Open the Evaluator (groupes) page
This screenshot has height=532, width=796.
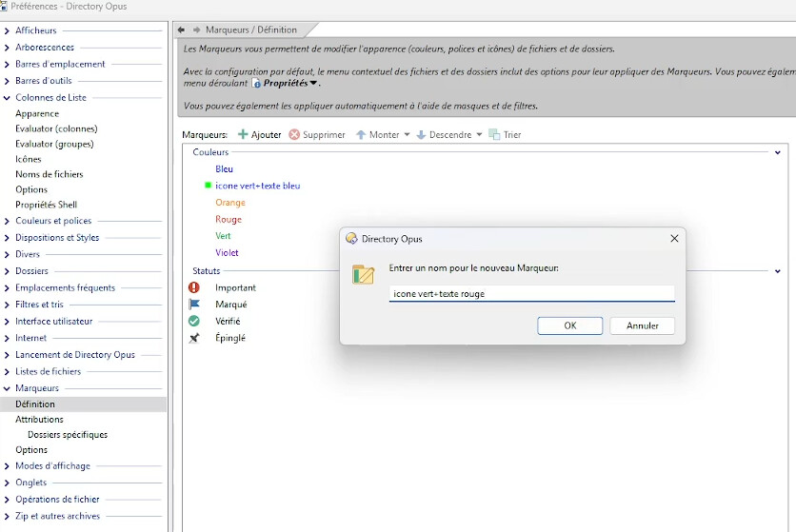pos(54,144)
